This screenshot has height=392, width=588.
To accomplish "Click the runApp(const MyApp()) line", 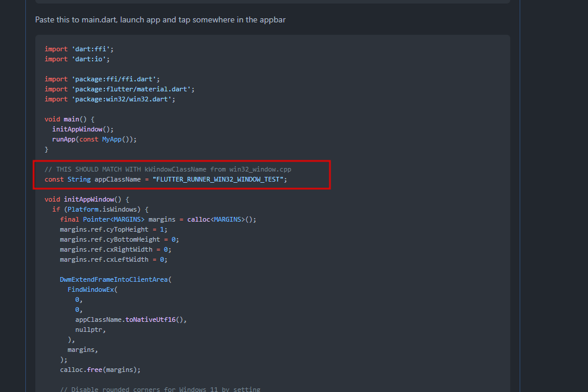I will tap(94, 139).
